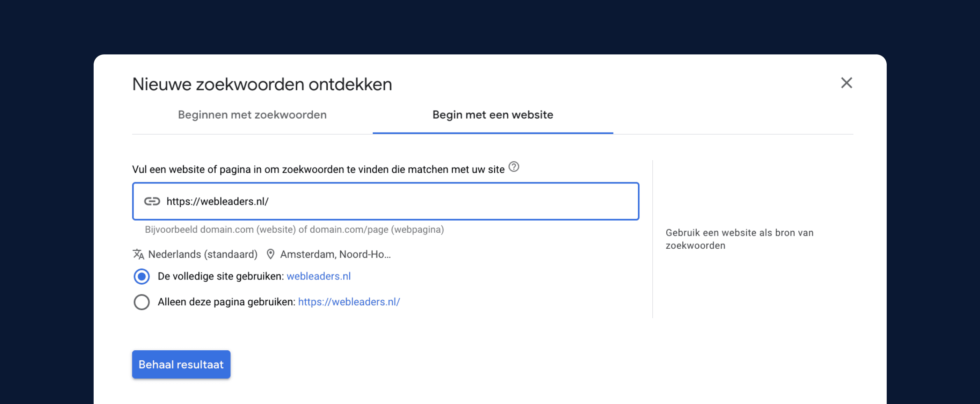Viewport: 980px width, 404px height.
Task: Open the Nederlands (standaard) language selector
Action: (x=195, y=254)
